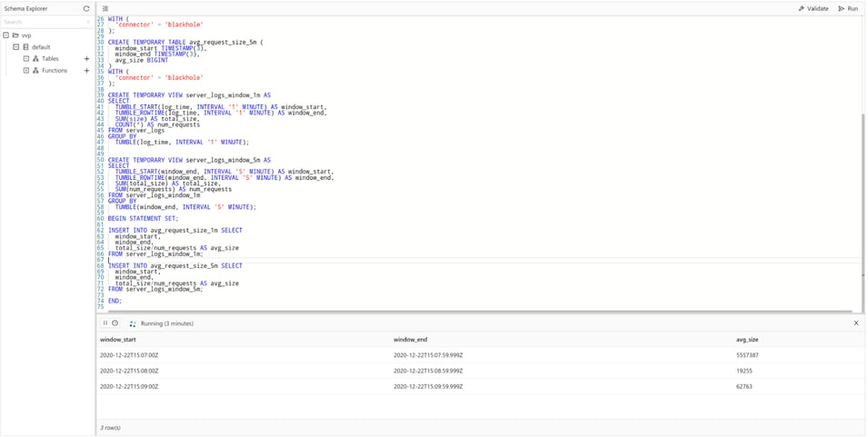Run the SQL script
Image resolution: width=868 pixels, height=437 pixels.
(x=848, y=8)
